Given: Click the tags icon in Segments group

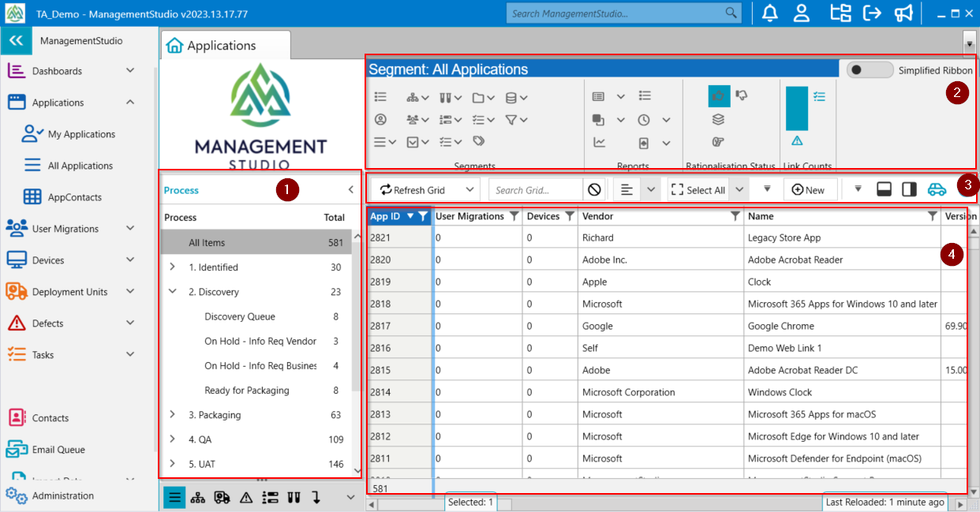Looking at the screenshot, I should tap(478, 141).
